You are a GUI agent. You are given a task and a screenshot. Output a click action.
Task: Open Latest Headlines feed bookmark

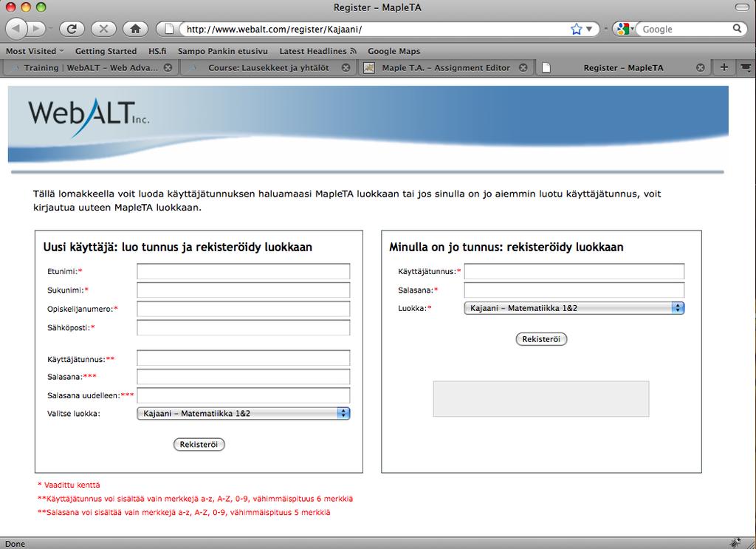click(317, 51)
